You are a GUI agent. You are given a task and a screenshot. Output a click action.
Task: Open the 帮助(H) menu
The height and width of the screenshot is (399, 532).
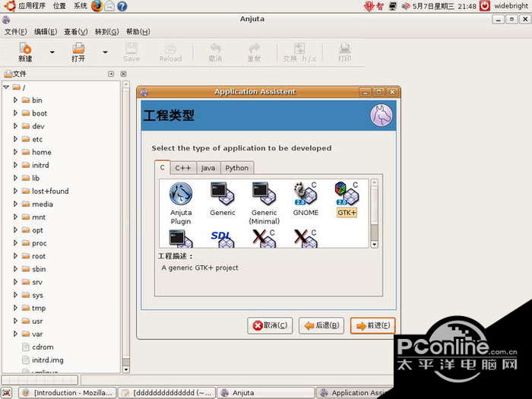tap(138, 32)
